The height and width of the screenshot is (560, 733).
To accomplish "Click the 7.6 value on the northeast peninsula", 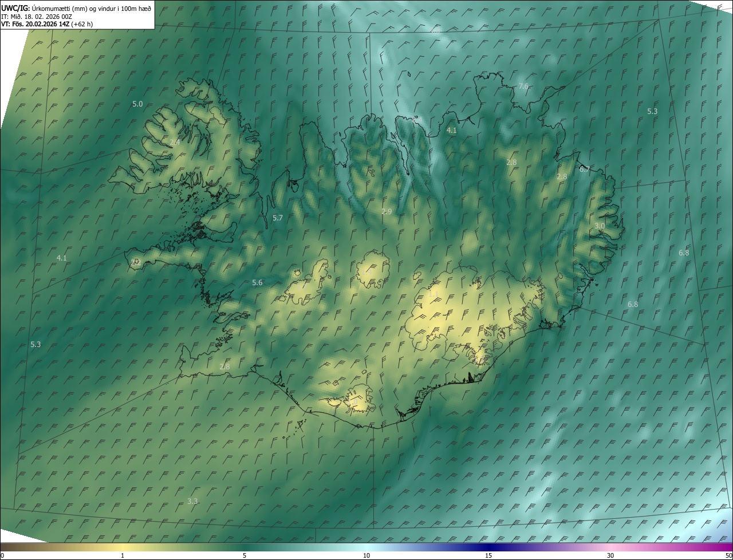I will coord(523,86).
